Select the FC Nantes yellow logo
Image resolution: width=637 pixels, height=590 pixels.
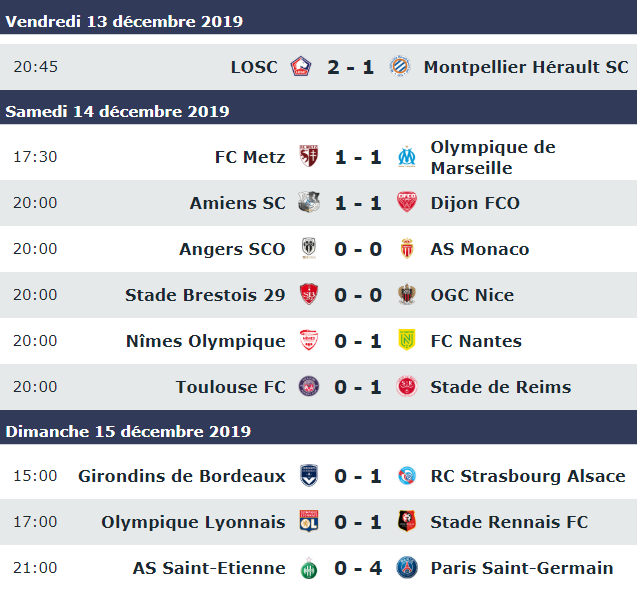coord(407,340)
